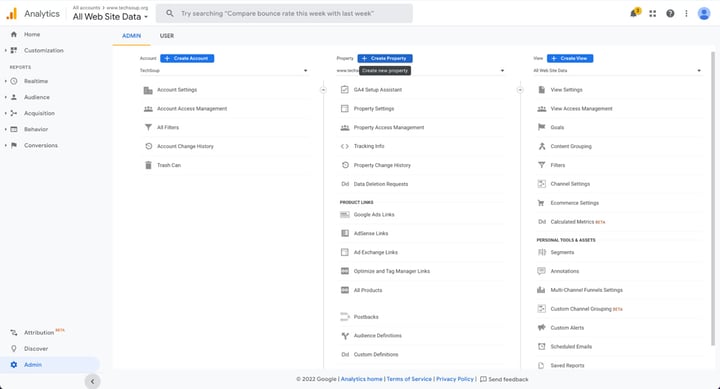The image size is (720, 389).
Task: Open the Account dropdown showing TechSoup
Action: (224, 70)
